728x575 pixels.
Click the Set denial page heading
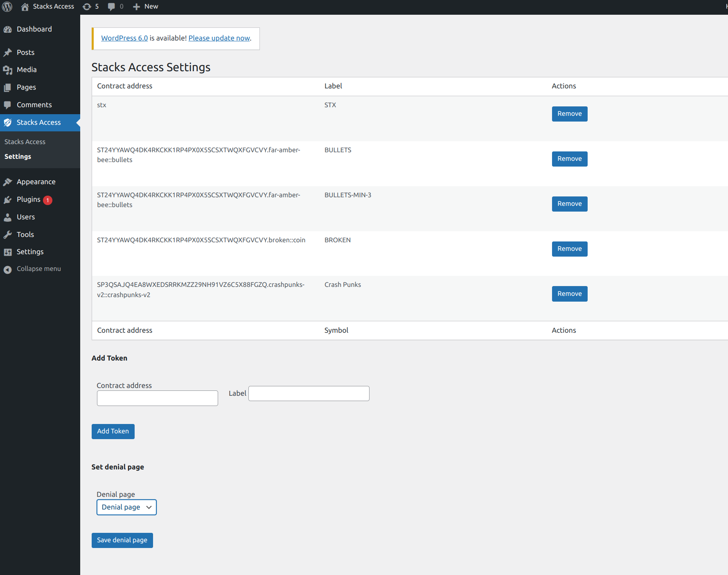click(118, 467)
